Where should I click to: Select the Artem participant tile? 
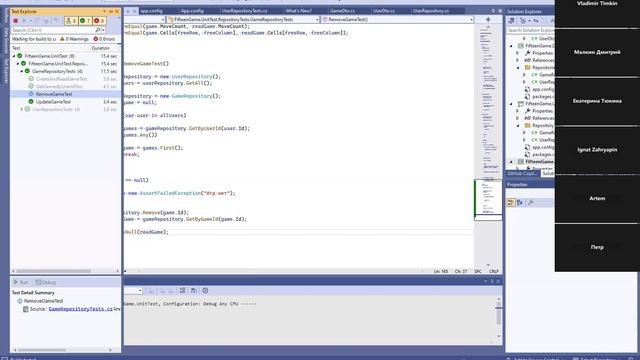pos(597,198)
